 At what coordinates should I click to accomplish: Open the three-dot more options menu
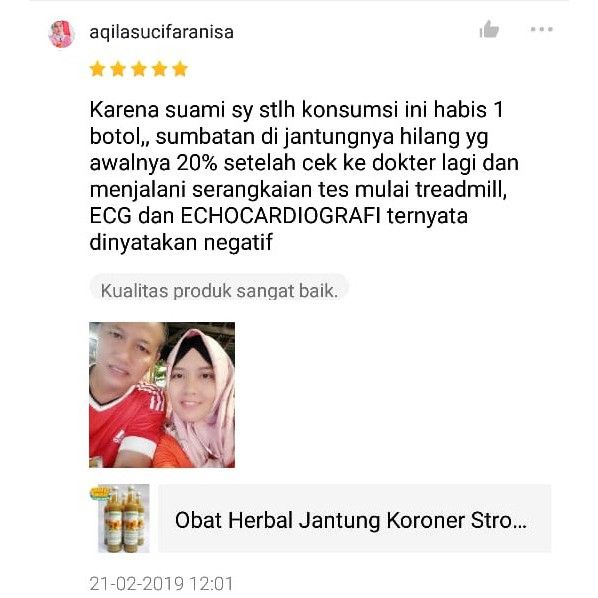pos(542,29)
